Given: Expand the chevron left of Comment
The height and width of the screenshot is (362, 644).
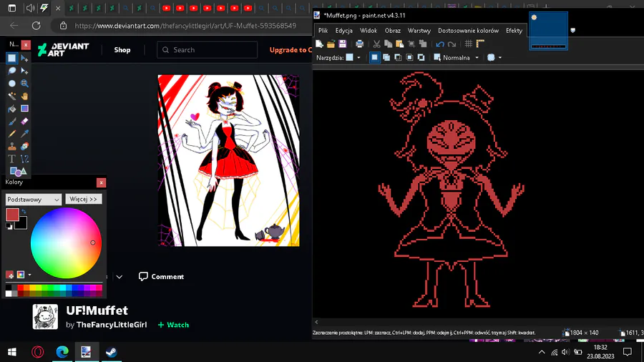Looking at the screenshot, I should (x=119, y=277).
